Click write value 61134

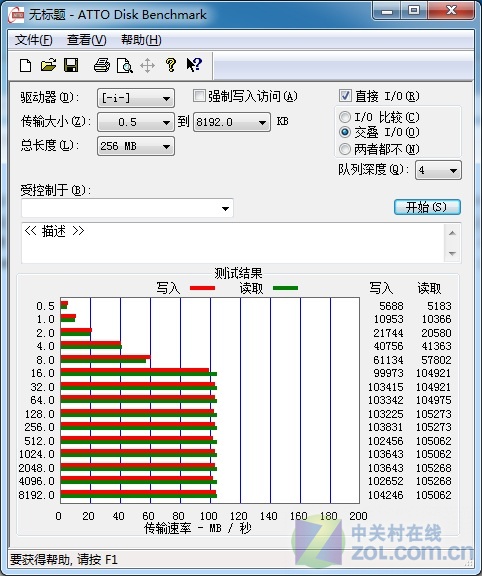tap(388, 360)
